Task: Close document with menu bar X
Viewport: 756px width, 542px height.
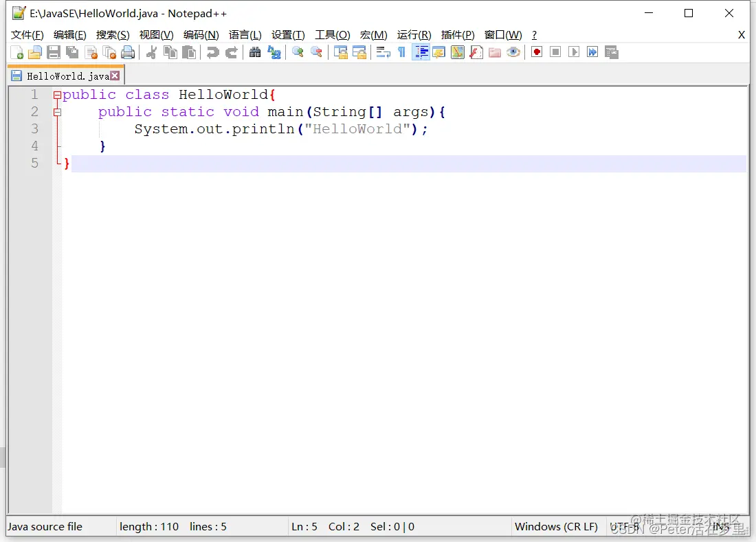Action: pos(742,34)
